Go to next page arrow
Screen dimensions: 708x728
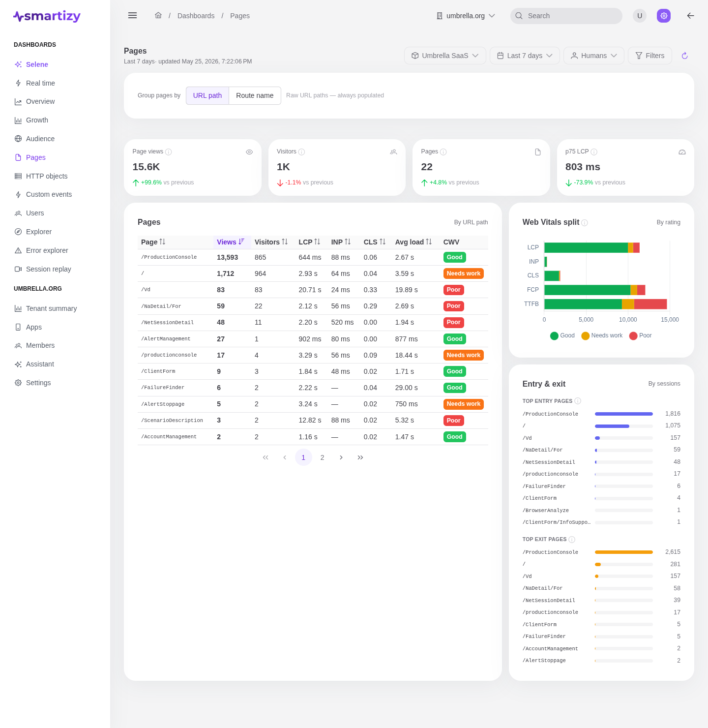pyautogui.click(x=341, y=457)
